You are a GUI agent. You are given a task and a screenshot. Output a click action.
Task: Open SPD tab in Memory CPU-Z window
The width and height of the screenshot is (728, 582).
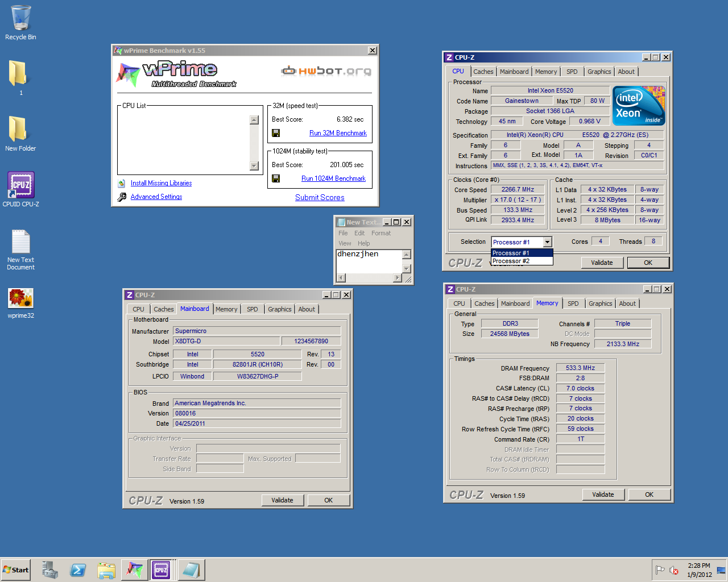click(x=573, y=304)
